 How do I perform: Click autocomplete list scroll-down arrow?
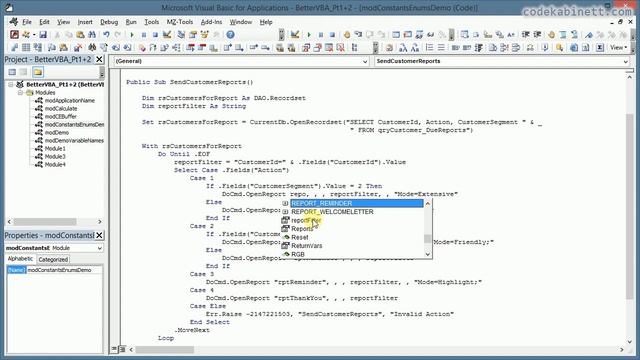pyautogui.click(x=428, y=254)
